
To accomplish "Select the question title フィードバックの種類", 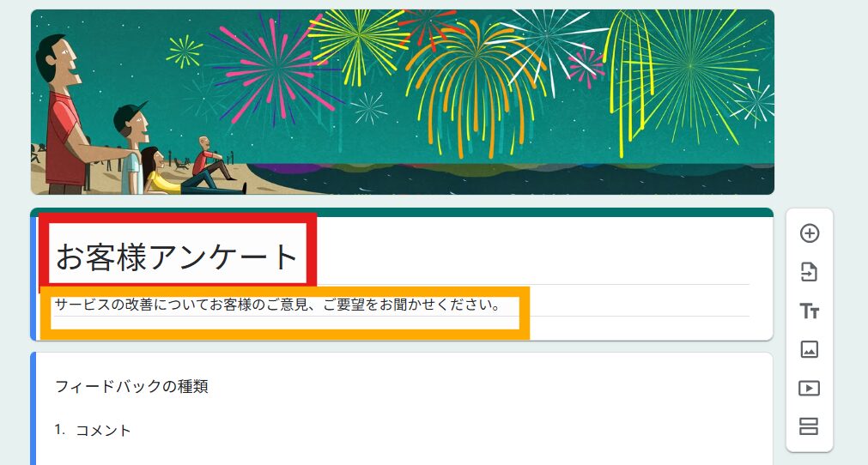I will [131, 386].
